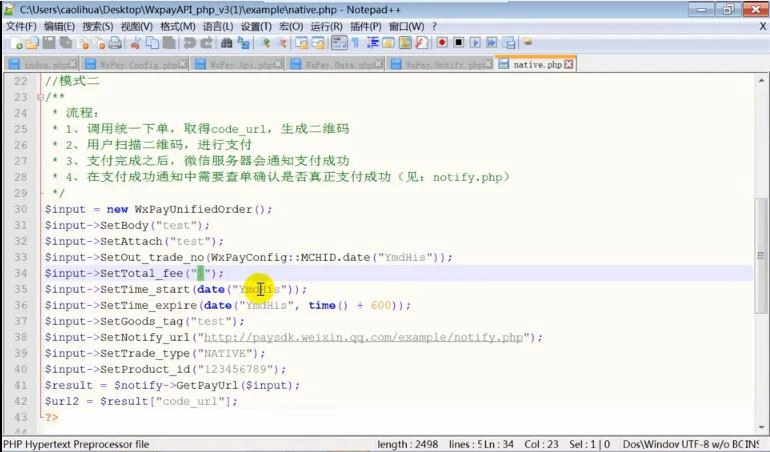Toggle the Indent Guide toolbar icon

click(373, 43)
